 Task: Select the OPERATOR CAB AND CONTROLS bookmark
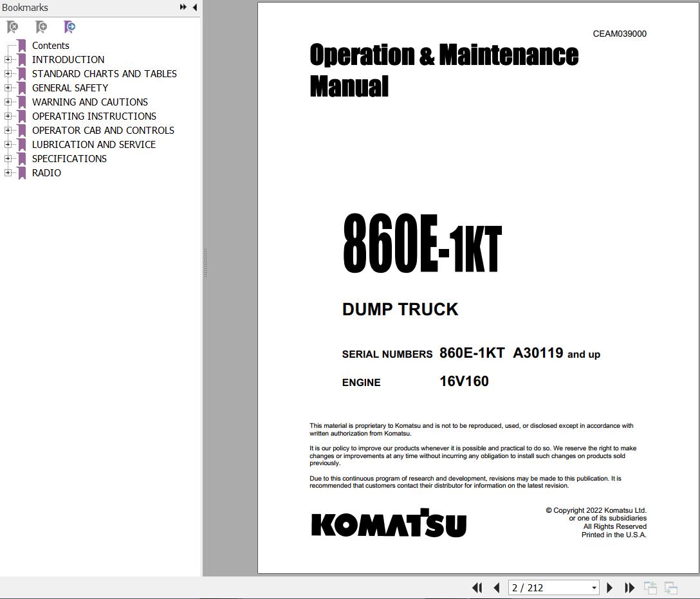pos(103,131)
